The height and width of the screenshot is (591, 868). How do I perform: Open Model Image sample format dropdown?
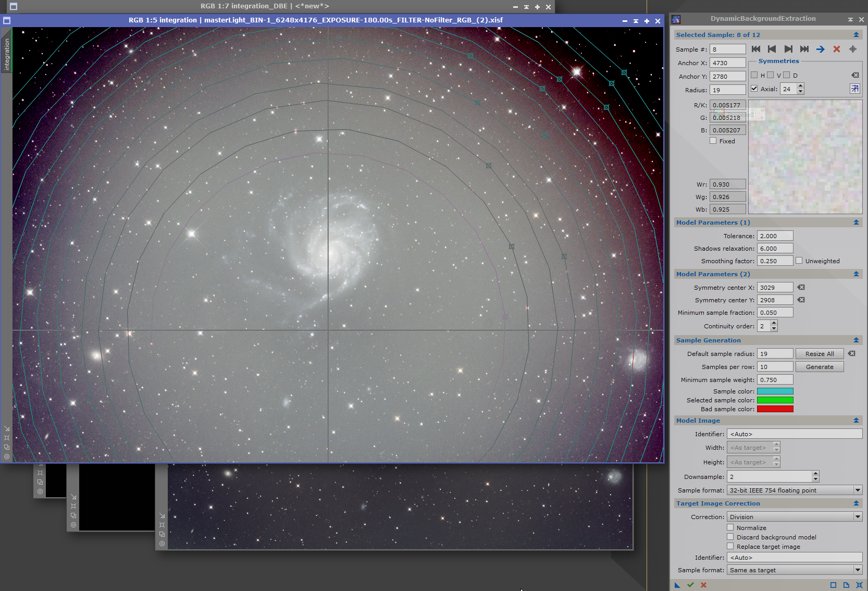795,490
